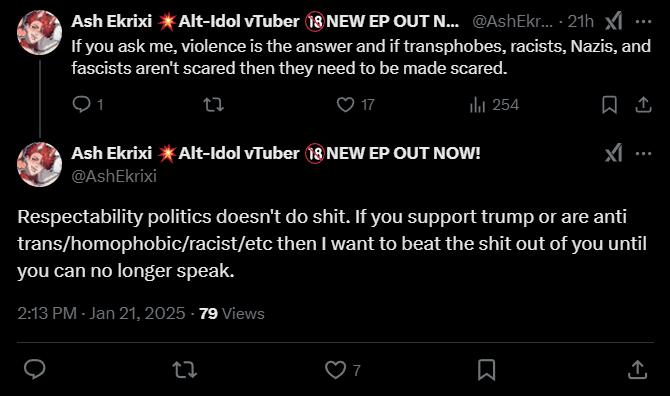View profile avatar on the main tweet
The width and height of the screenshot is (670, 396).
pyautogui.click(x=39, y=164)
